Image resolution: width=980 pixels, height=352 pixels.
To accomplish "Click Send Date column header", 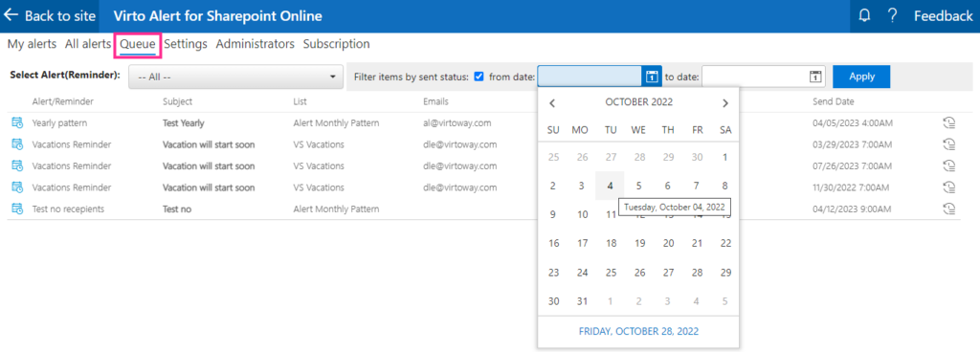I will 834,101.
